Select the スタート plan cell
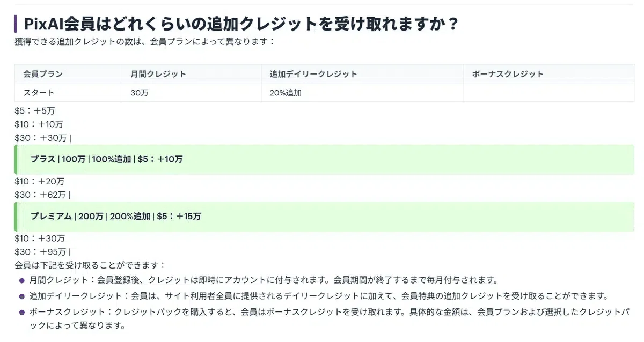The width and height of the screenshot is (644, 342). [69, 92]
